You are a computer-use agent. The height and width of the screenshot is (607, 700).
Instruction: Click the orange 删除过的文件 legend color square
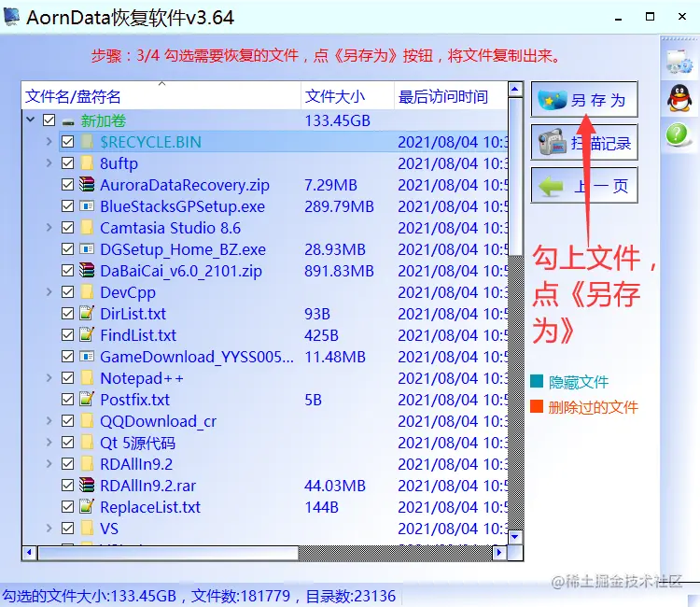(x=537, y=406)
